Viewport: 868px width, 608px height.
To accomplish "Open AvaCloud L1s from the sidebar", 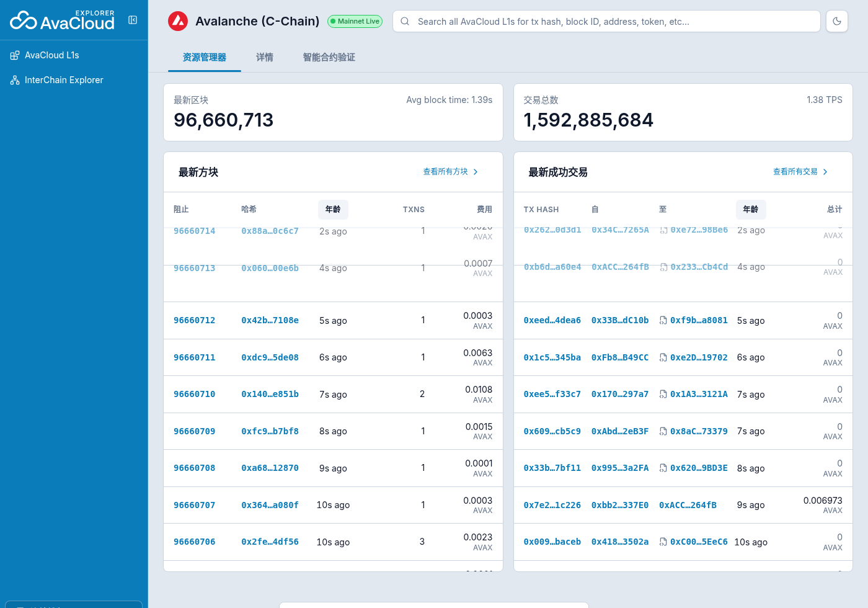I will click(52, 55).
